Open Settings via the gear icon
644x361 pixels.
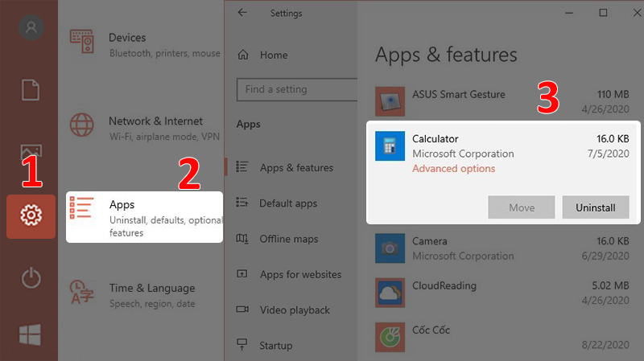pos(31,215)
